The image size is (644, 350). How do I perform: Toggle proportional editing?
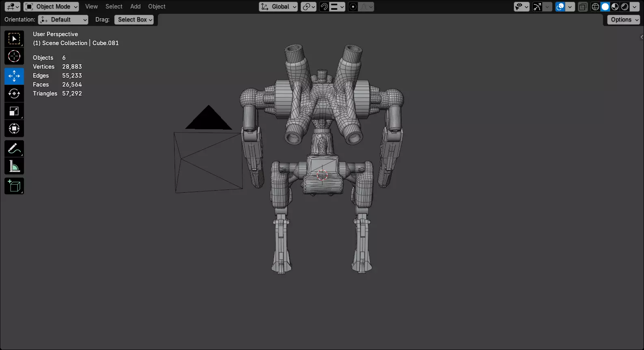point(353,7)
